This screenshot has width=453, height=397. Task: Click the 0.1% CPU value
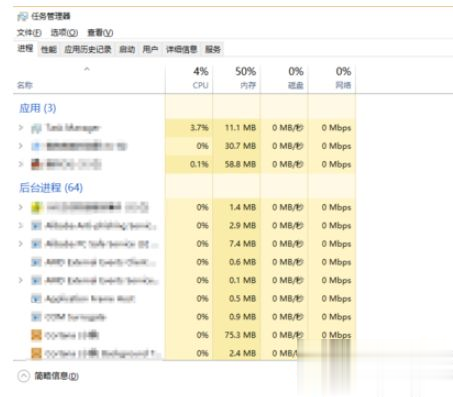click(199, 164)
